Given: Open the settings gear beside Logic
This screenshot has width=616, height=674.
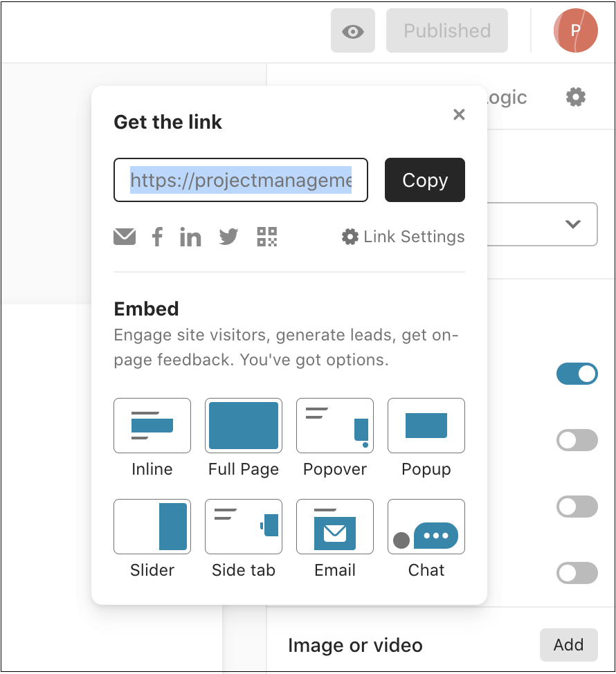Looking at the screenshot, I should tap(576, 97).
